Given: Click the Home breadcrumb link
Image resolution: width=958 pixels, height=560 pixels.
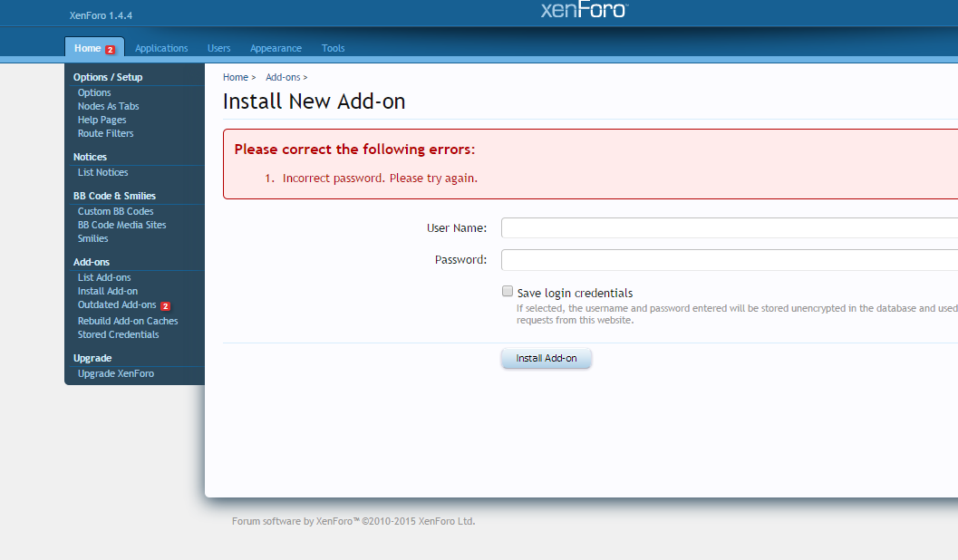Looking at the screenshot, I should click(x=236, y=78).
